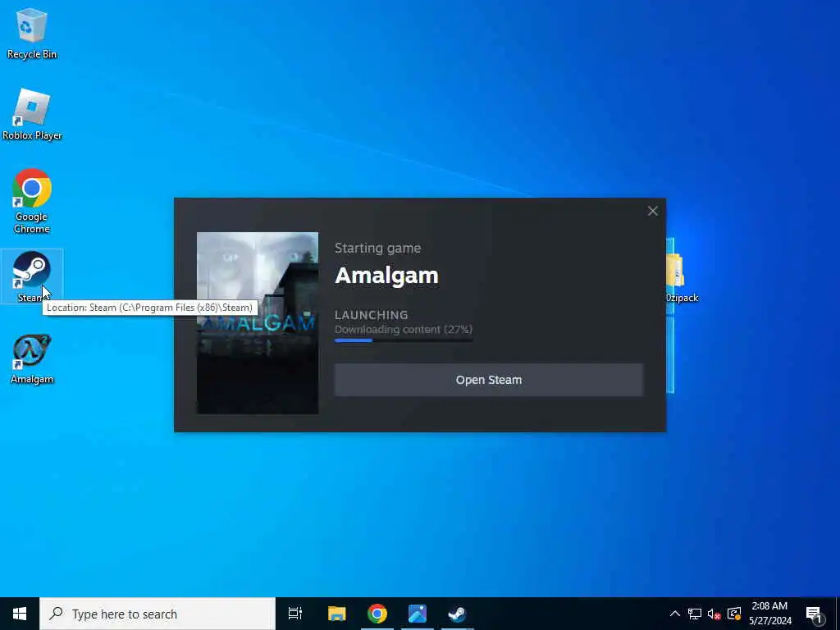Image resolution: width=840 pixels, height=630 pixels.
Task: Select the Roblox Player desktop shortcut
Action: (32, 115)
